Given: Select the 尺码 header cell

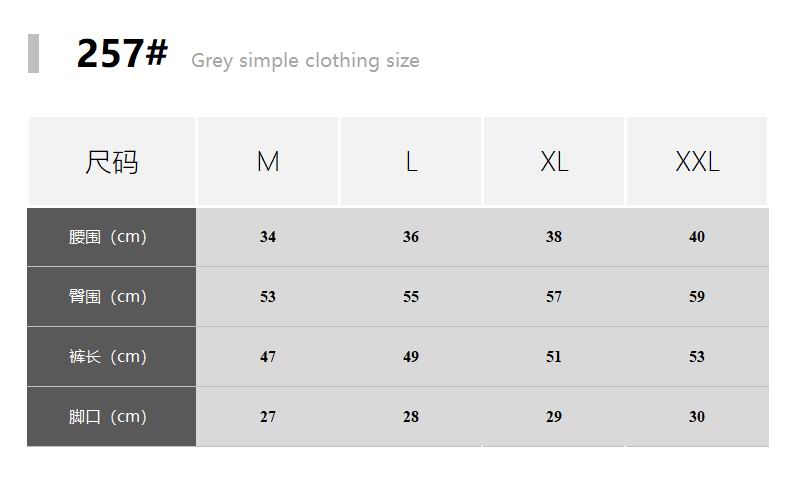Looking at the screenshot, I should (x=111, y=162).
